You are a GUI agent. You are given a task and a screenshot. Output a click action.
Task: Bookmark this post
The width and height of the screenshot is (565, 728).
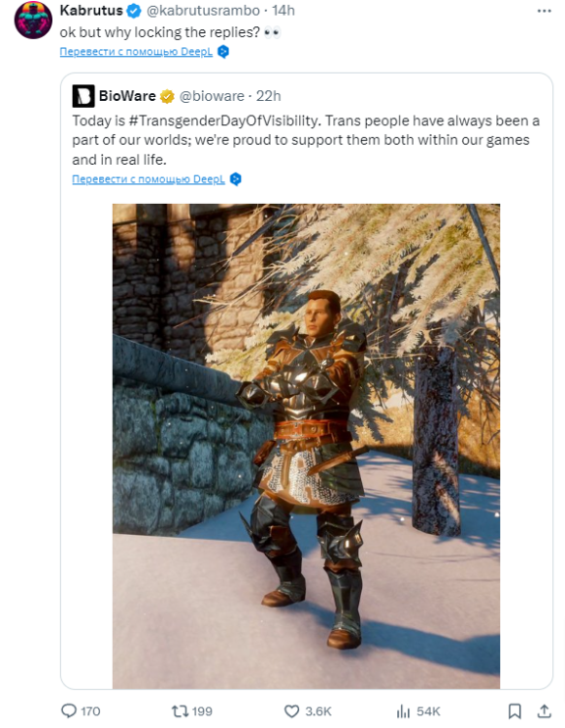(515, 711)
